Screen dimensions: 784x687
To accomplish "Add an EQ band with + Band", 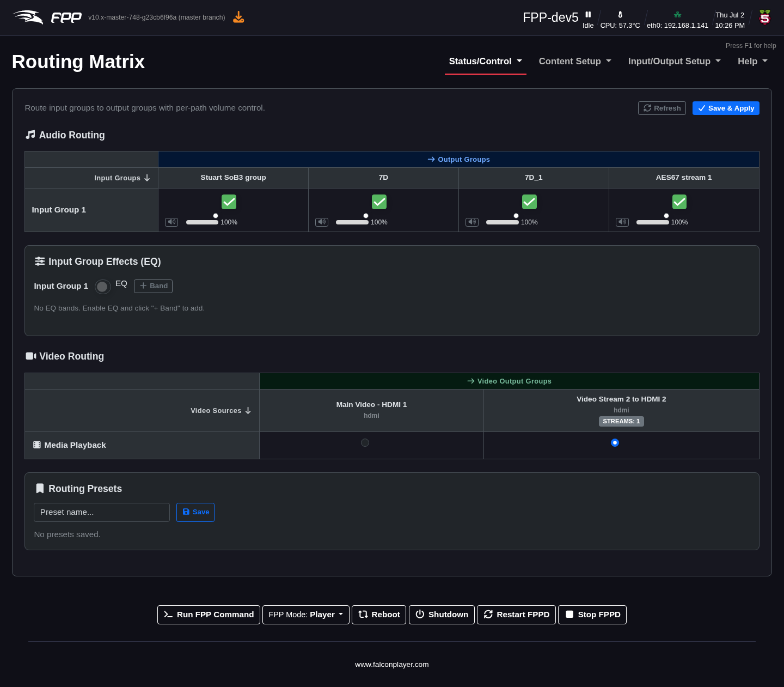I will point(154,286).
